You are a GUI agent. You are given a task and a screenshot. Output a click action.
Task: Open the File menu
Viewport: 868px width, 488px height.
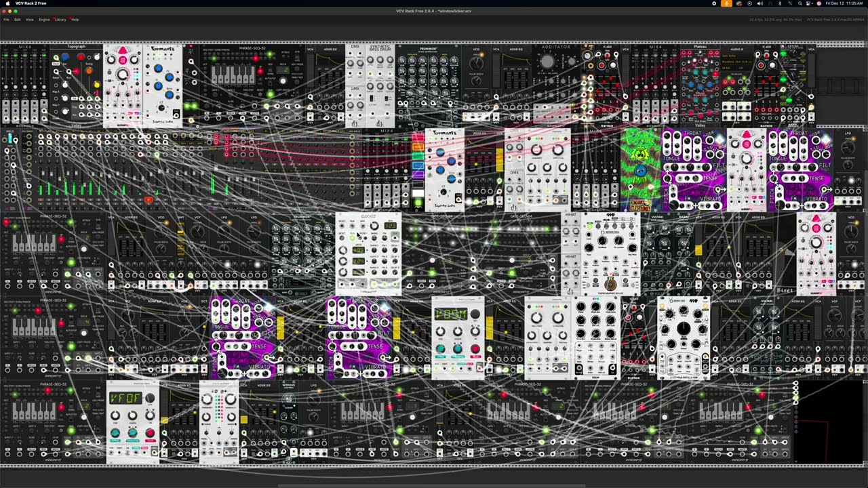[x=6, y=20]
